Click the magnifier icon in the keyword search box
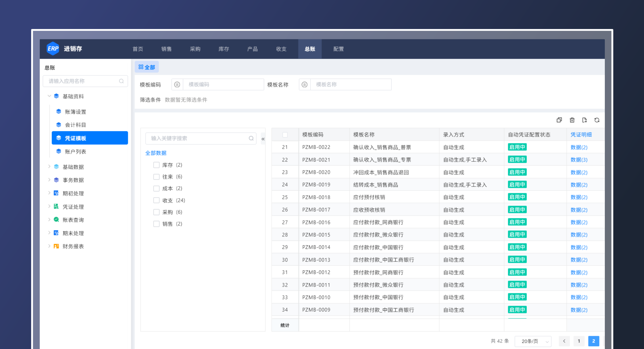The image size is (644, 349). click(x=251, y=138)
